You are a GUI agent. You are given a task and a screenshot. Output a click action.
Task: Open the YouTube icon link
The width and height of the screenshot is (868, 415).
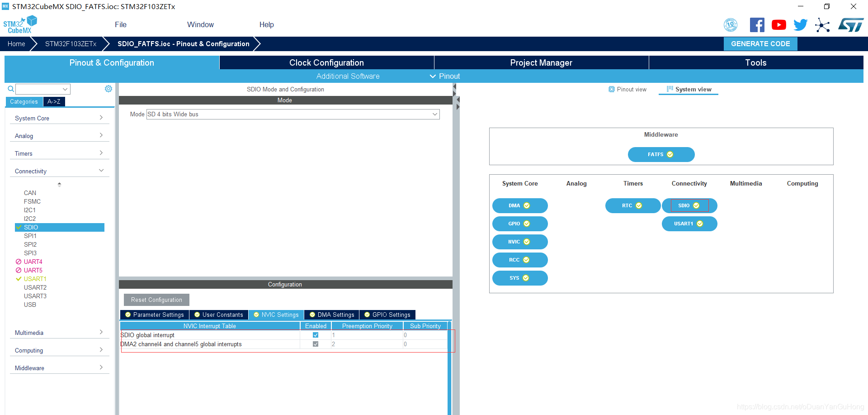click(x=778, y=25)
